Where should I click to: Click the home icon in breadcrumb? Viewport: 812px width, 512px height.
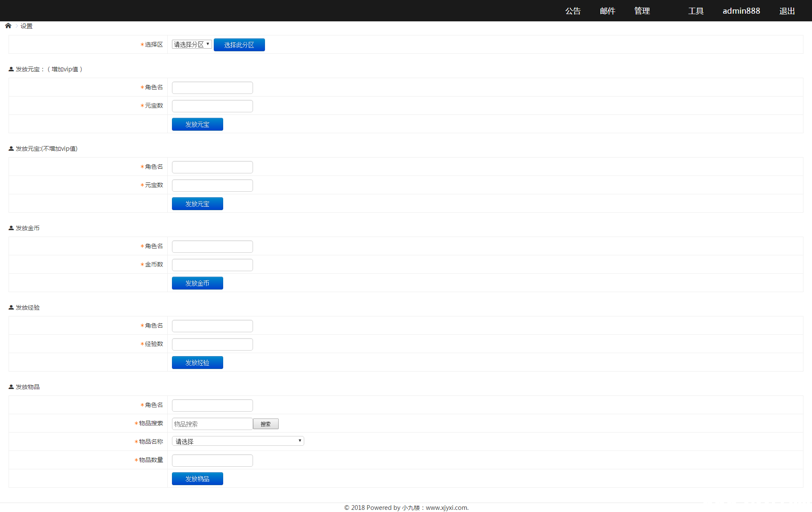(8, 26)
